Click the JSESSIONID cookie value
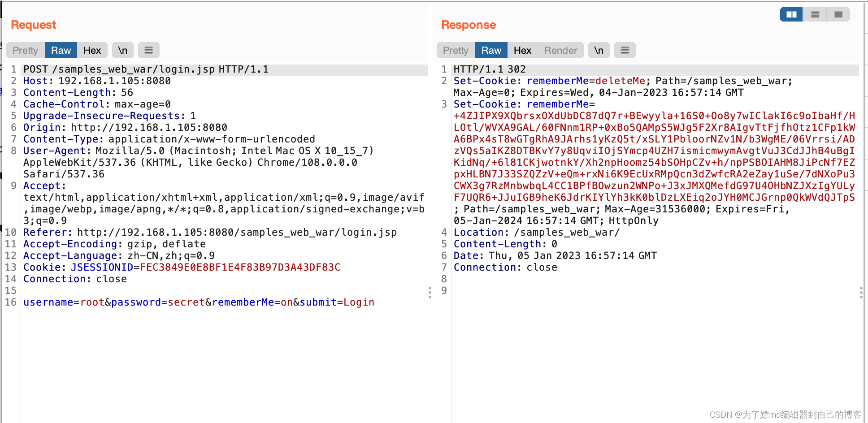The image size is (868, 423). (240, 268)
